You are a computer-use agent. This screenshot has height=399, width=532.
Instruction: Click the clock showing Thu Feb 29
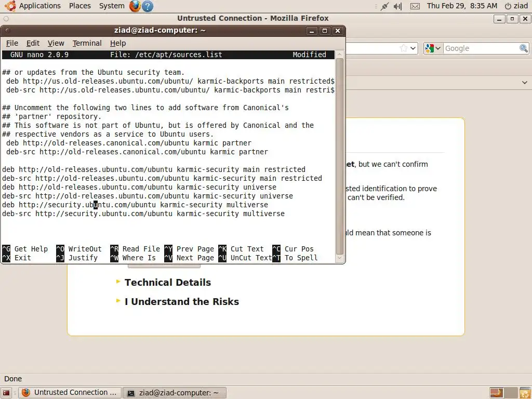pos(462,6)
